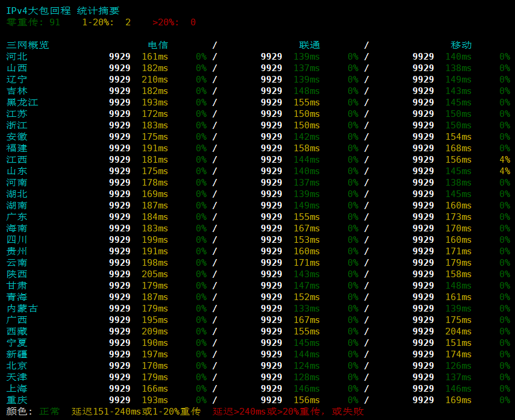Click the 124ms latency in 北京 row
515x420 pixels.
pos(307,366)
